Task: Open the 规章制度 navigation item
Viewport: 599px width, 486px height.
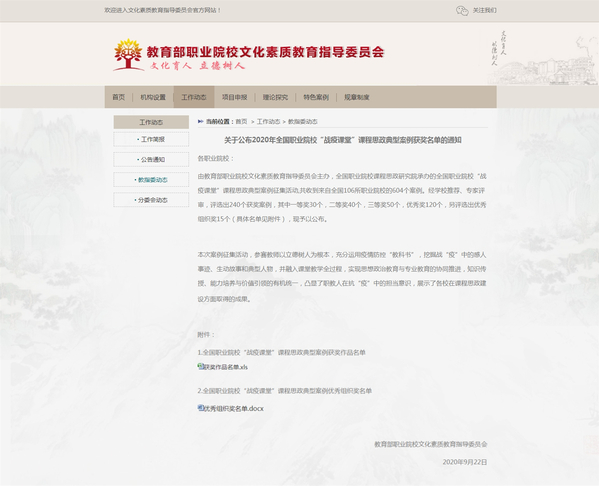Action: tap(357, 97)
